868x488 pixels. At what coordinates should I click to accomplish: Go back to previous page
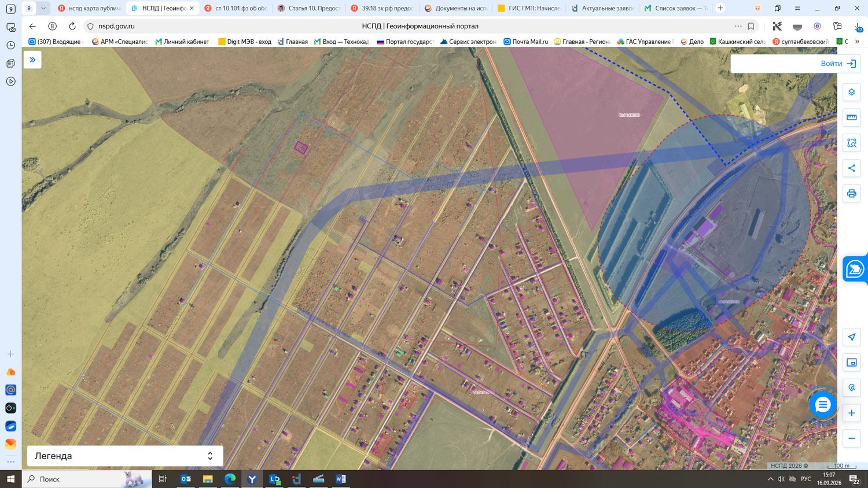coord(32,26)
